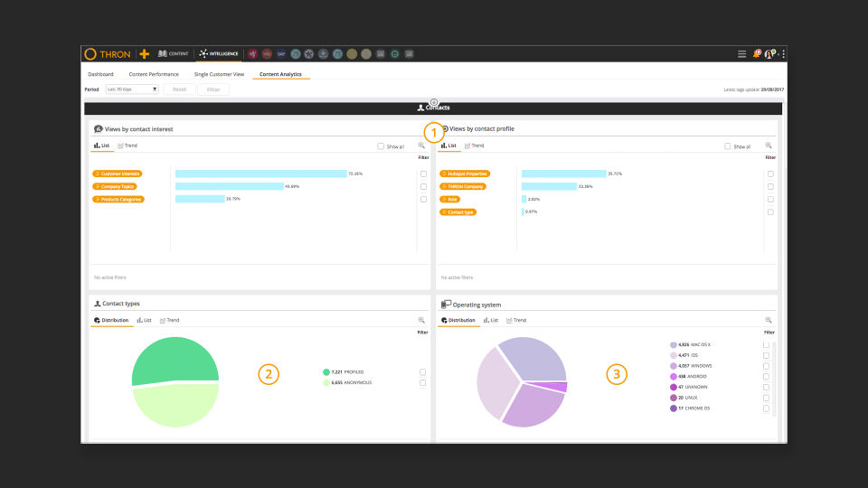The height and width of the screenshot is (488, 868).
Task: Expand the Hubspot Properties tag
Action: (465, 174)
